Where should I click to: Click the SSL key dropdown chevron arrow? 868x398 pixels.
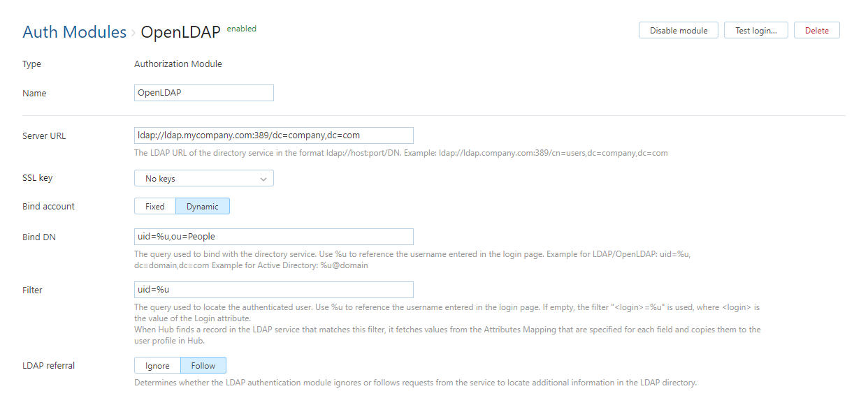[263, 179]
